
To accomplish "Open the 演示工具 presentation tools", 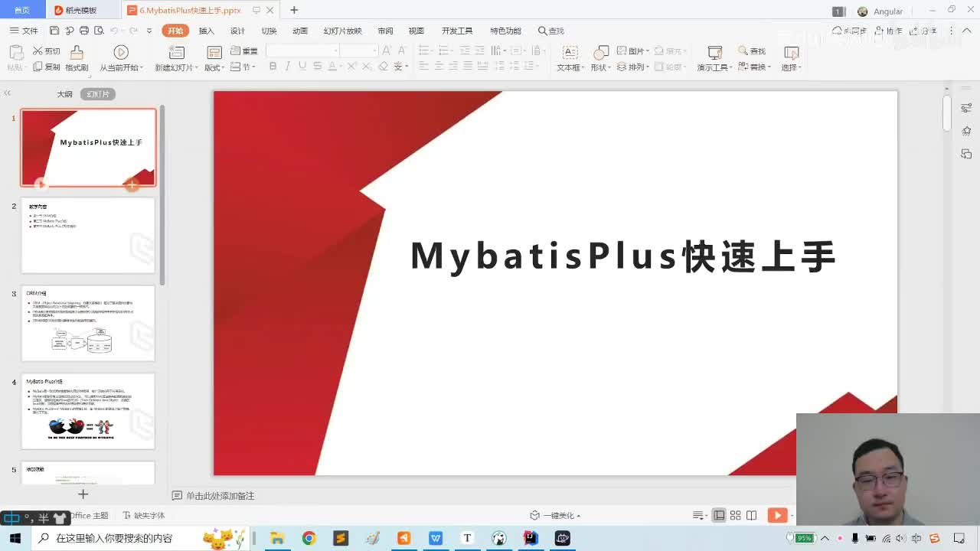I will tap(714, 58).
